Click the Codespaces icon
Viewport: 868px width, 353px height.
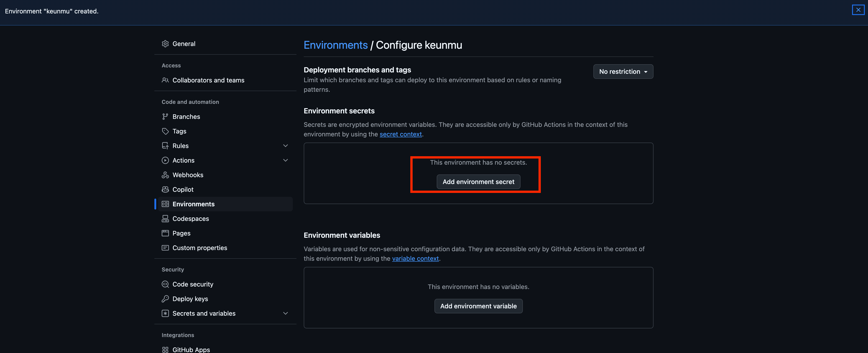165,219
